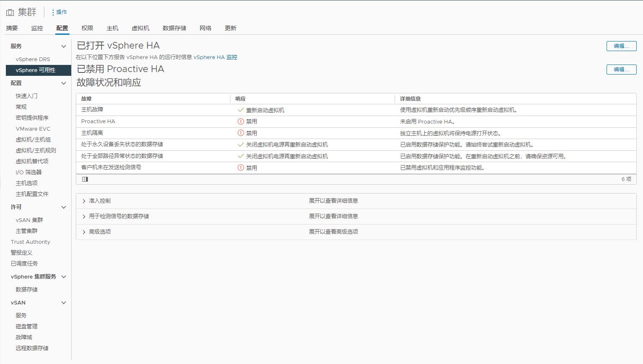
Task: Open 虚拟机替代项 in sidebar
Action: (x=32, y=161)
